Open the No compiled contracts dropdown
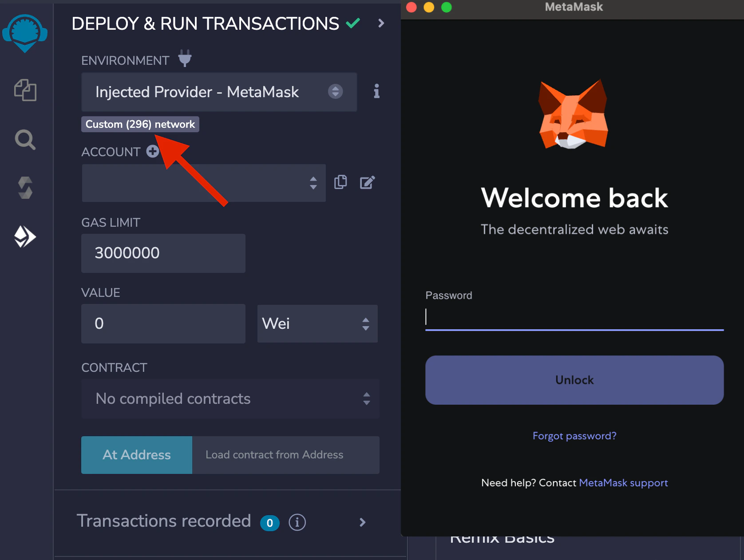 230,398
